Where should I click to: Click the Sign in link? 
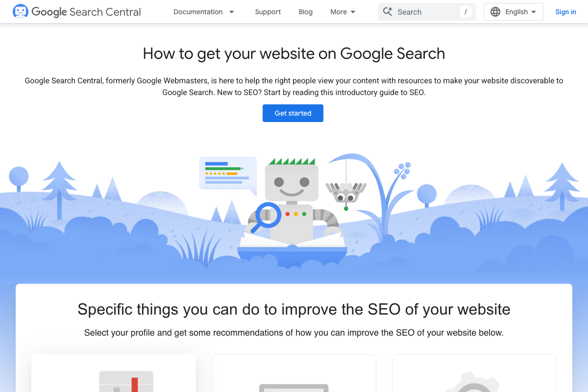tap(565, 12)
